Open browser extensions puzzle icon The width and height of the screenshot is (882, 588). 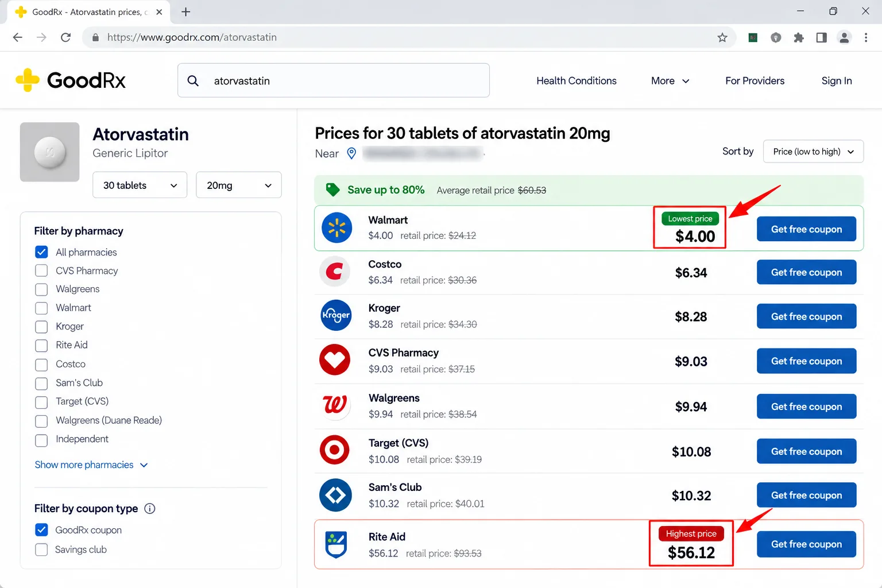pyautogui.click(x=799, y=37)
